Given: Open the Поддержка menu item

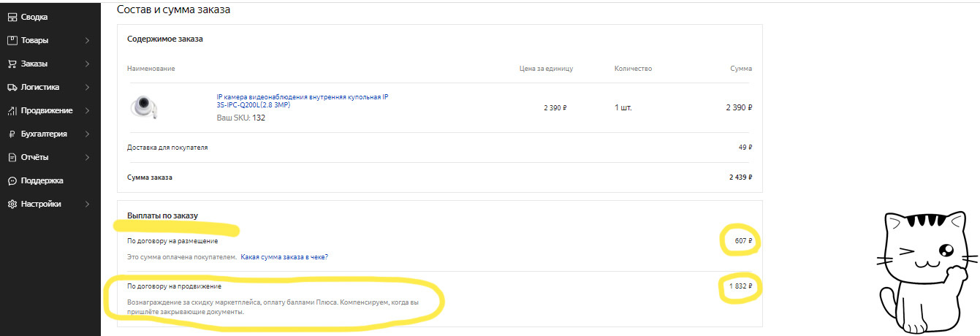Looking at the screenshot, I should point(42,180).
